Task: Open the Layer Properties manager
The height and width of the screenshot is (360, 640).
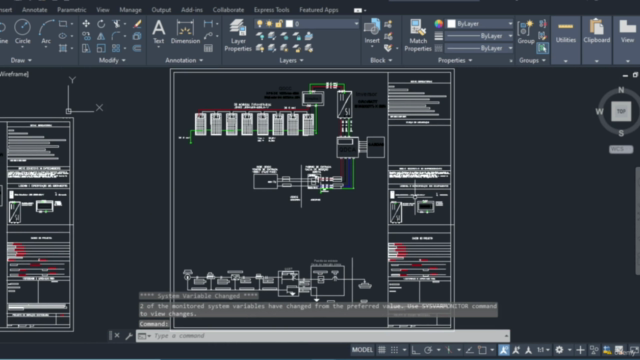Action: 238,35
